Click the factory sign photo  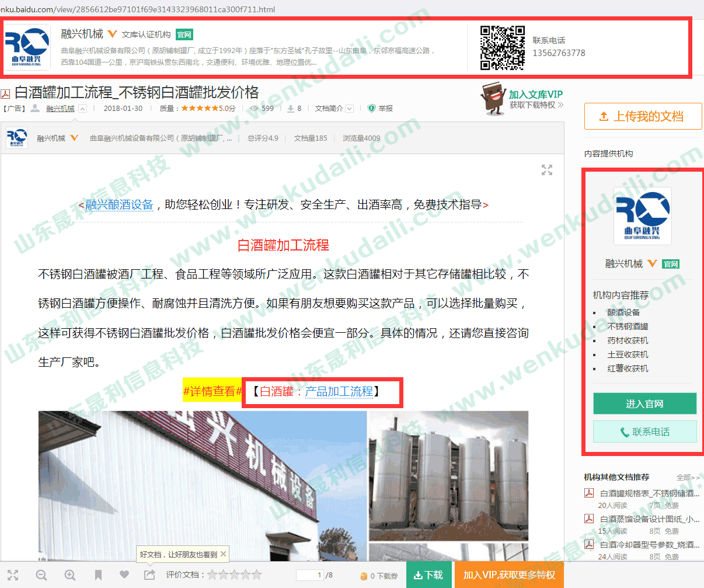pyautogui.click(x=203, y=486)
